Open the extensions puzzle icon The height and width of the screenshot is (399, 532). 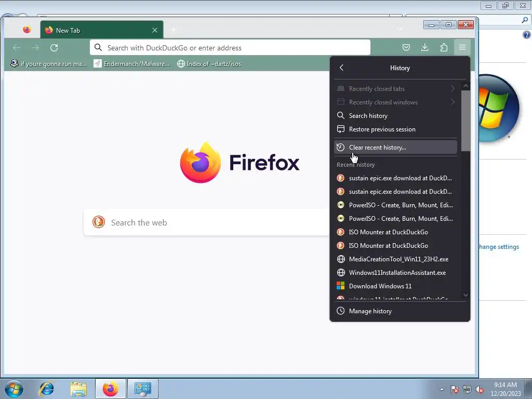444,47
